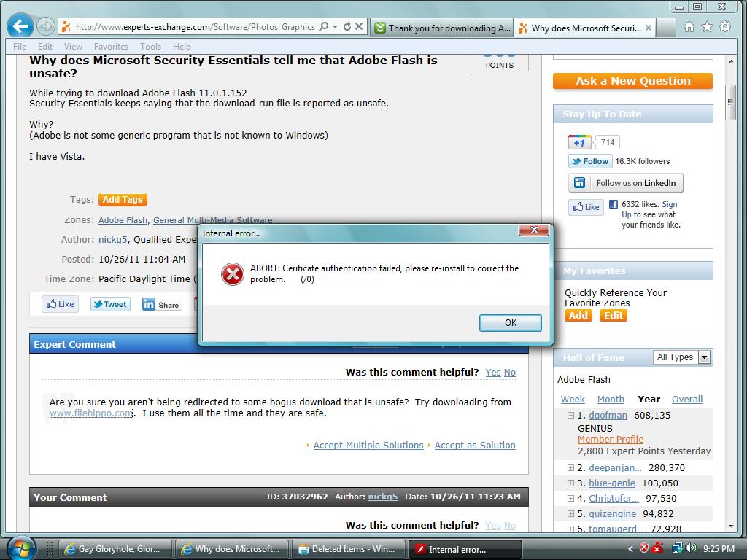This screenshot has height=560, width=747.
Task: Expand the blue-genie Hall of Fame entry
Action: pyautogui.click(x=570, y=483)
